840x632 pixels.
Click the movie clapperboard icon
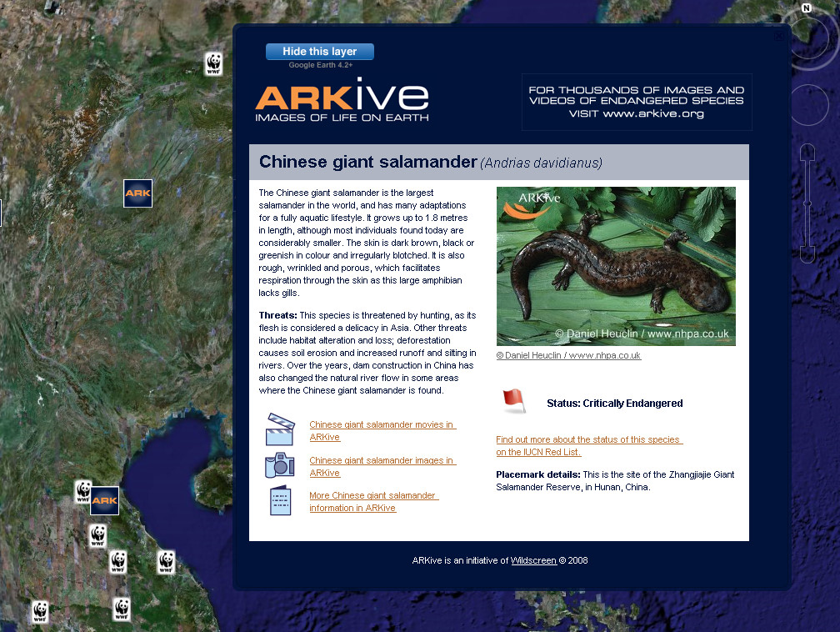coord(280,429)
